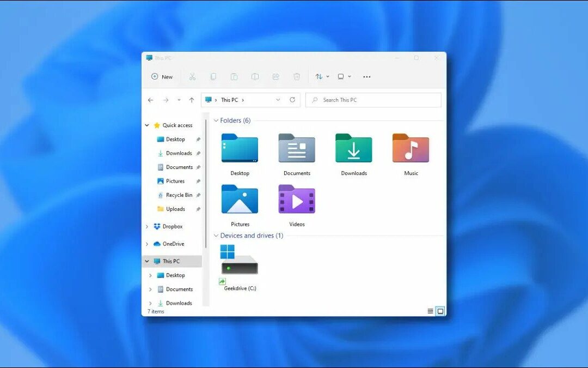
Task: Select the Geekdrive (C:) drive
Action: click(240, 268)
